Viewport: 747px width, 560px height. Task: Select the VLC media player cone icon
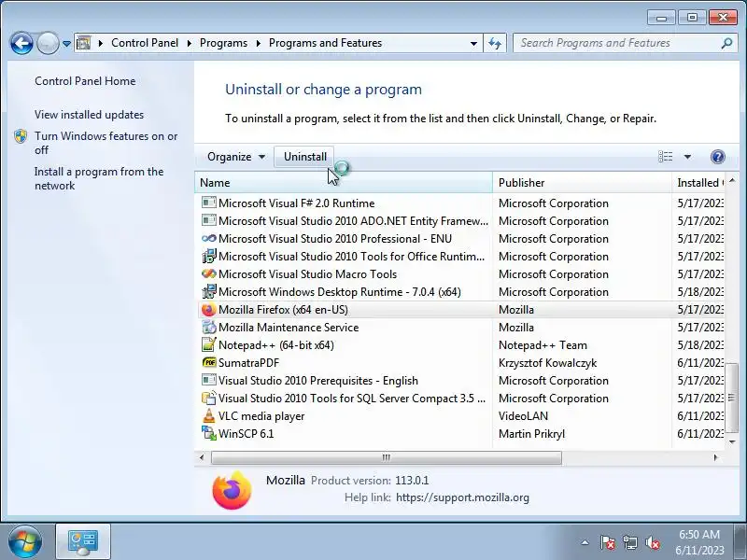[x=208, y=415]
